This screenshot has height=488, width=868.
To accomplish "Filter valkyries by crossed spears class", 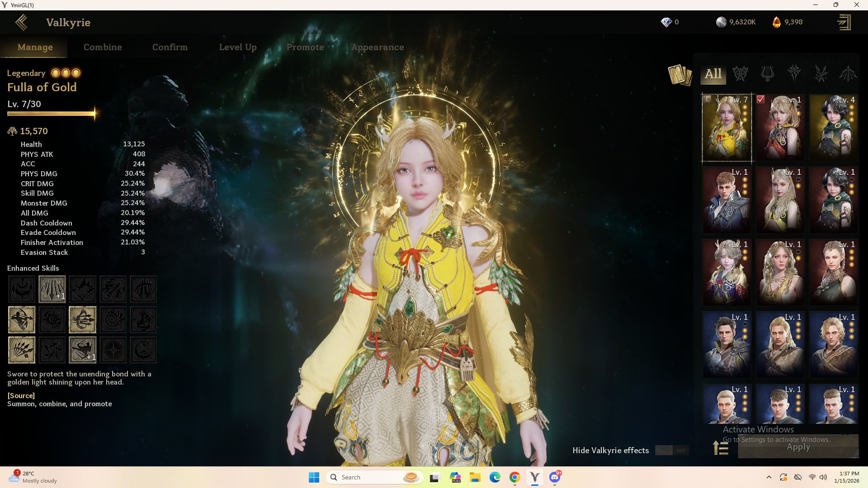I will [821, 73].
